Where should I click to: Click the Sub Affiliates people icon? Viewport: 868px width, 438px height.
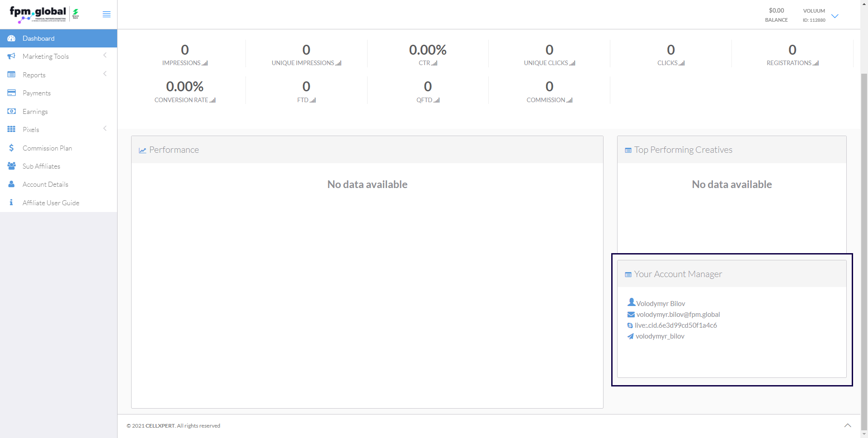click(11, 166)
